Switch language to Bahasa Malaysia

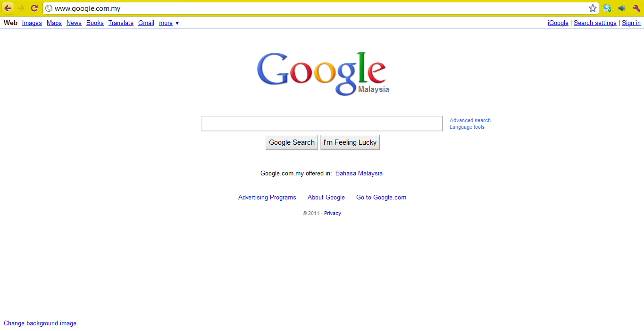click(359, 173)
